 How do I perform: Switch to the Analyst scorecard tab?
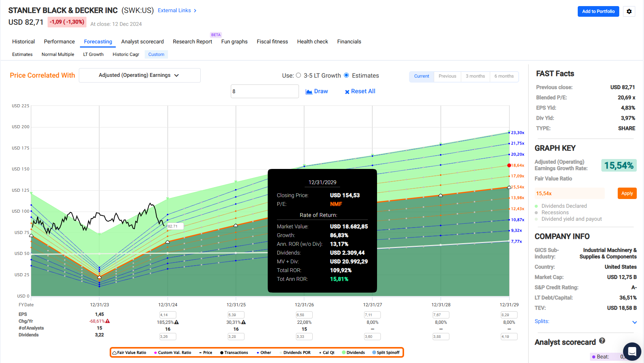coord(142,42)
